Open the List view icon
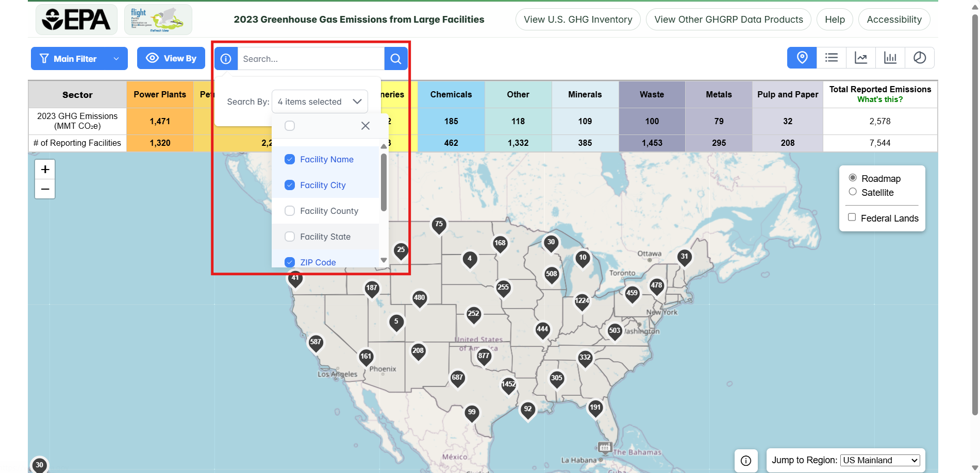Viewport: 980px width, 473px height. coord(832,58)
